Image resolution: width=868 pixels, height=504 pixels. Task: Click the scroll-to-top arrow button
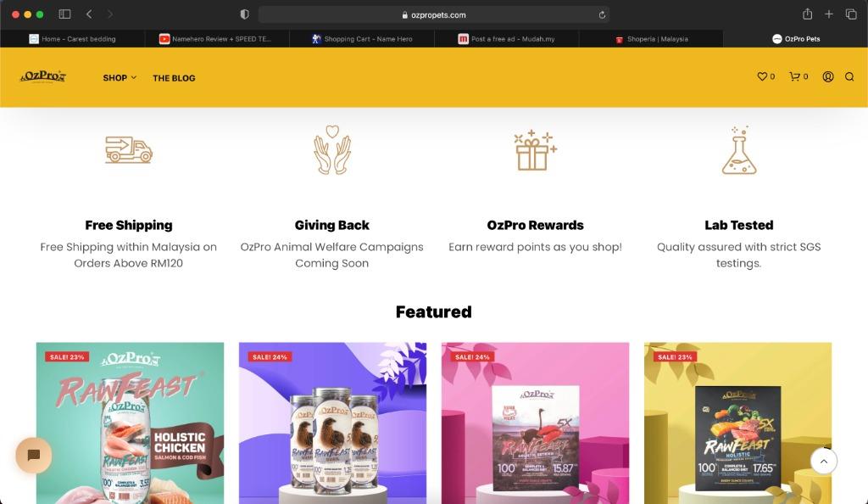coord(824,462)
